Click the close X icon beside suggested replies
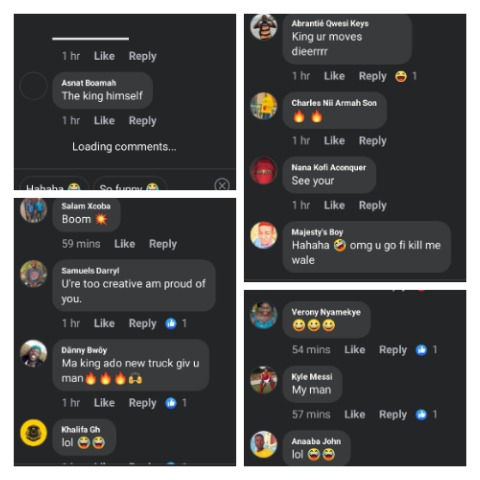 click(x=222, y=184)
